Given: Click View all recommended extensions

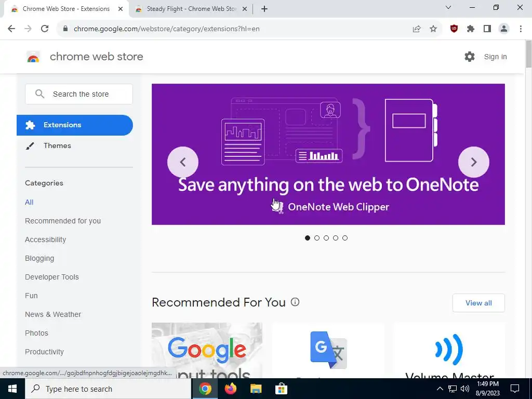Looking at the screenshot, I should tap(478, 303).
